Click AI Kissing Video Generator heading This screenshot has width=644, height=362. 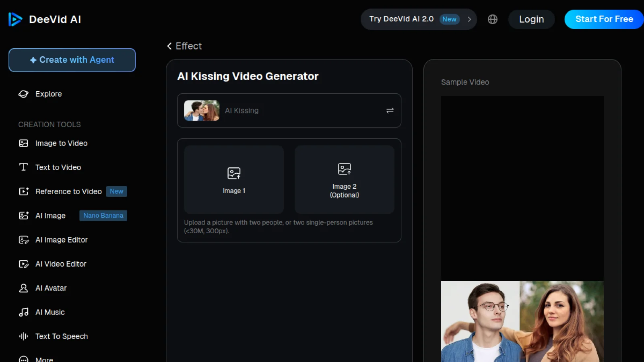click(248, 76)
